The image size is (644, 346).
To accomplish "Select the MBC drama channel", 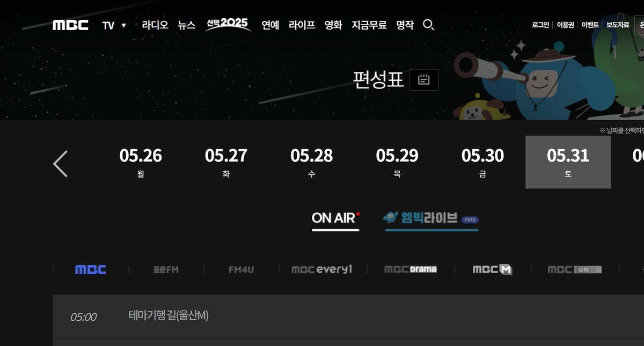I will (411, 269).
